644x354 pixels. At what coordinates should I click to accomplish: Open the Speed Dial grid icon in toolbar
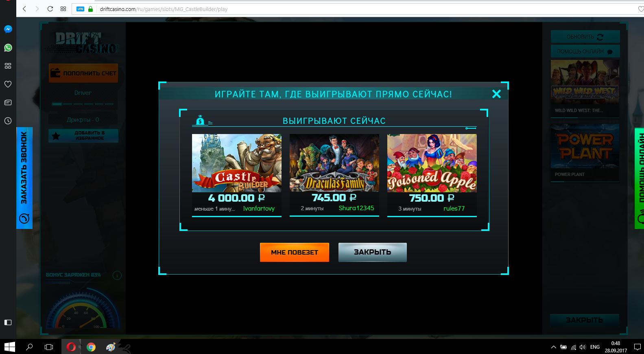click(x=63, y=9)
